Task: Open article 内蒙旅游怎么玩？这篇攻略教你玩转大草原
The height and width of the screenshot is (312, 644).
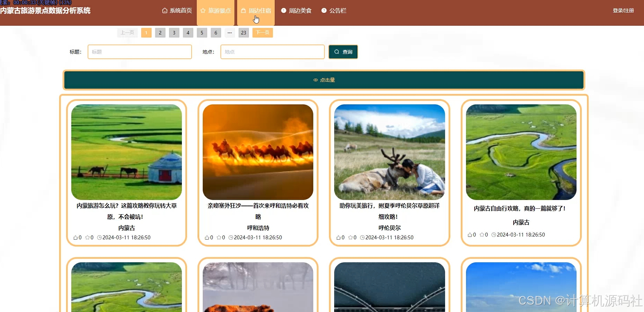Action: 127,211
